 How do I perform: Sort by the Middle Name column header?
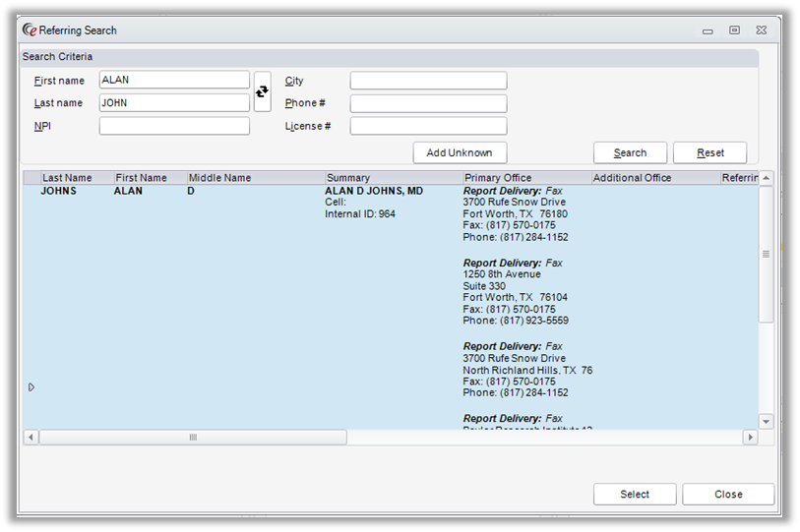click(256, 178)
